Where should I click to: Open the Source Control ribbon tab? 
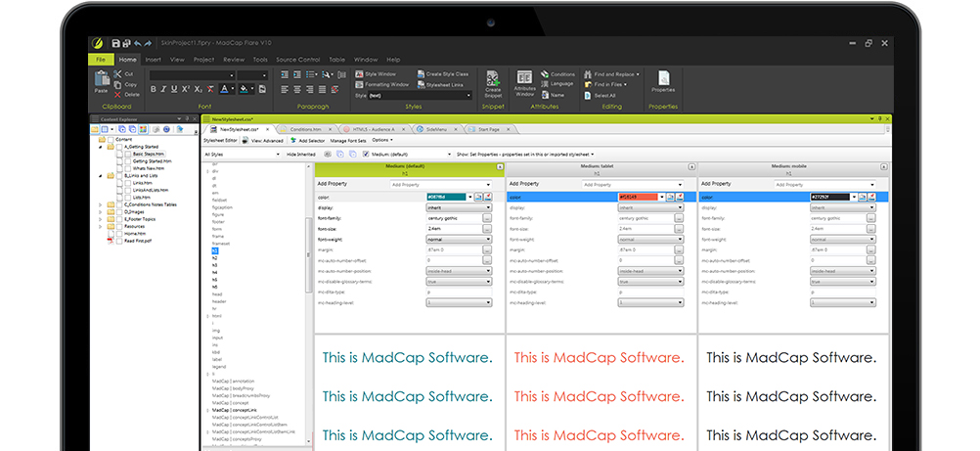click(297, 60)
